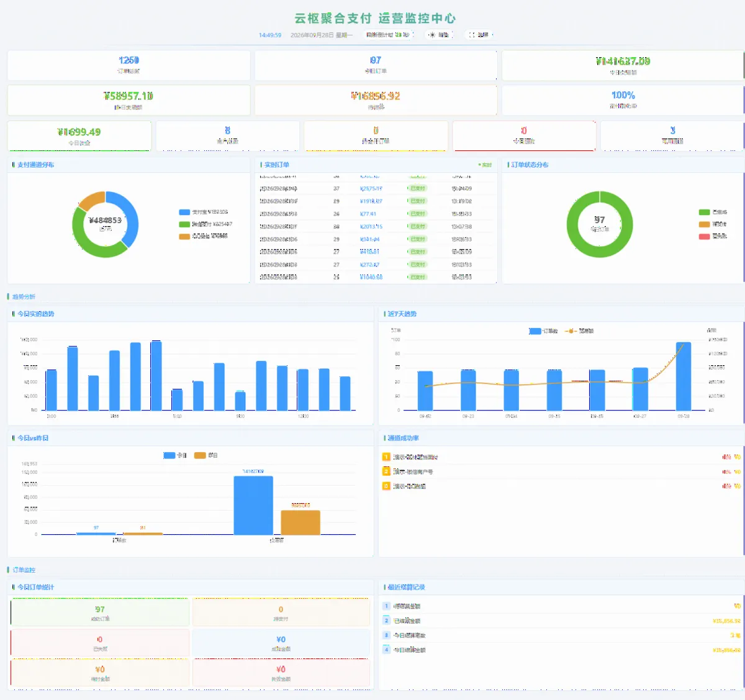The image size is (745, 700).
Task: Click the 09-27 bar in the 7-day trend
Action: pyautogui.click(x=640, y=389)
